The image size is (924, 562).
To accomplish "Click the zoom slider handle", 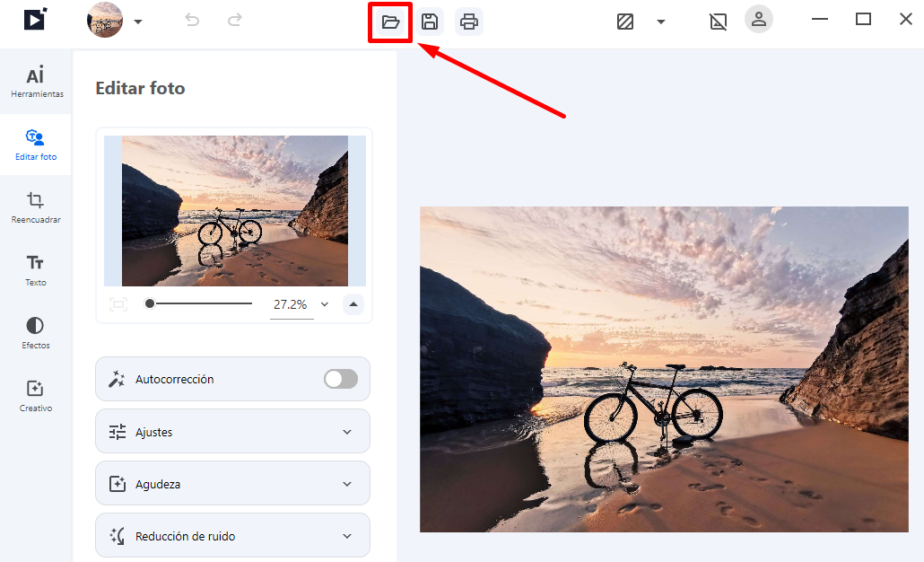I will pyautogui.click(x=150, y=303).
